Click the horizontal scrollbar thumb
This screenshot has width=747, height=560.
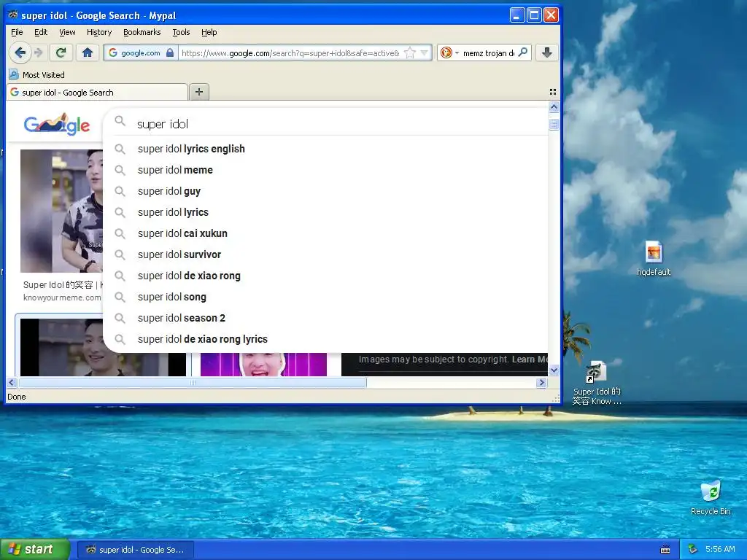[x=192, y=382]
